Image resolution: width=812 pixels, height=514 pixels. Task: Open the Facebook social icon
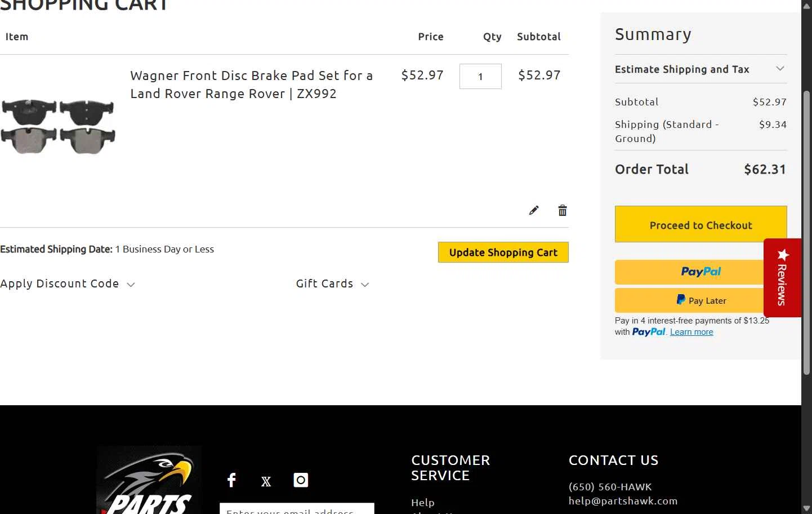pyautogui.click(x=231, y=480)
